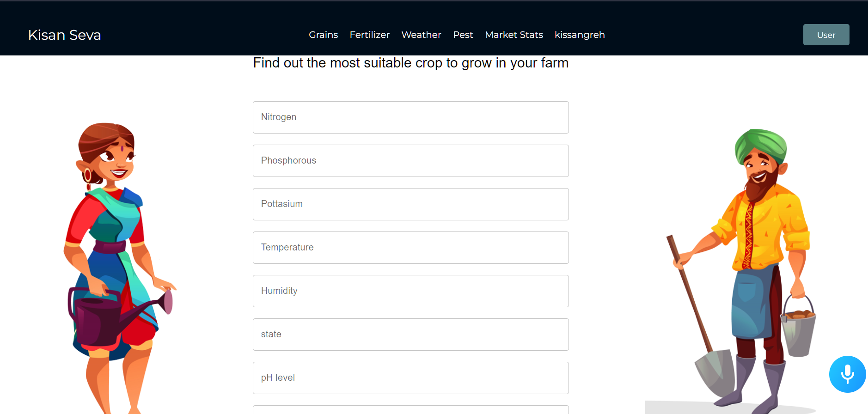868x414 pixels.
Task: Click the partially visible bottom input field
Action: (410, 410)
